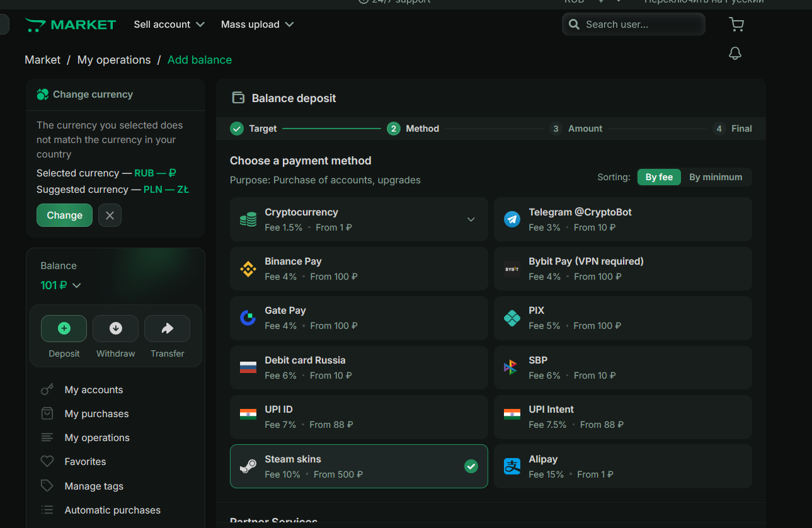Screen dimensions: 812x528
Task: Sort payment methods By fee
Action: pos(659,177)
